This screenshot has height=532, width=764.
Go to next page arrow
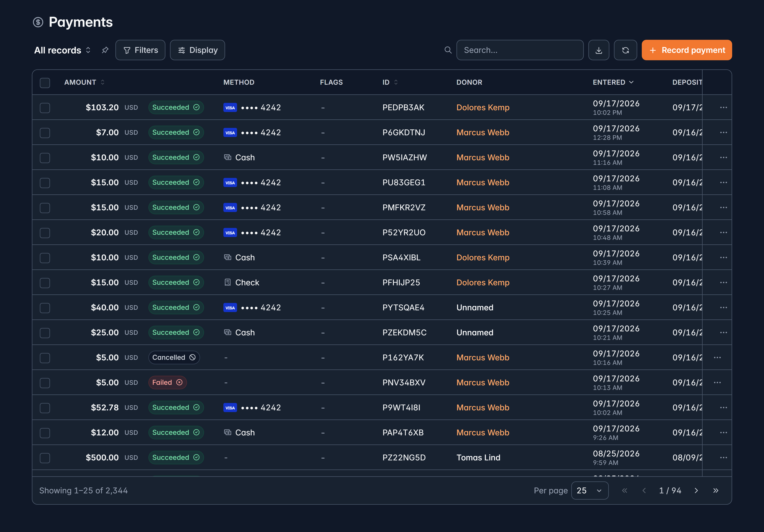pos(696,491)
